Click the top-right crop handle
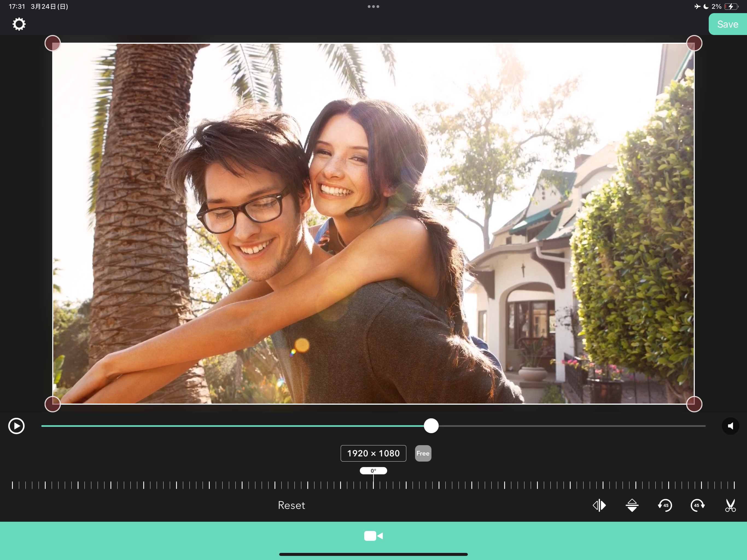 point(694,43)
